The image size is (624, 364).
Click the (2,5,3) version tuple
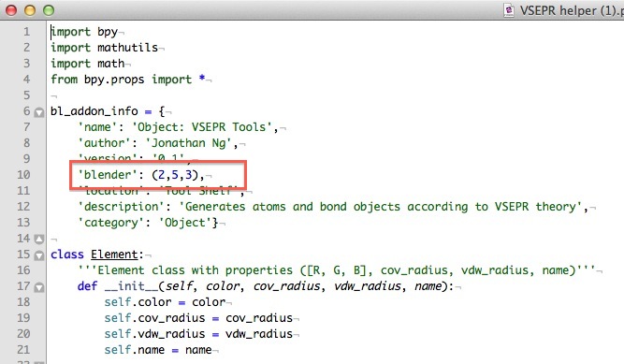pos(175,175)
